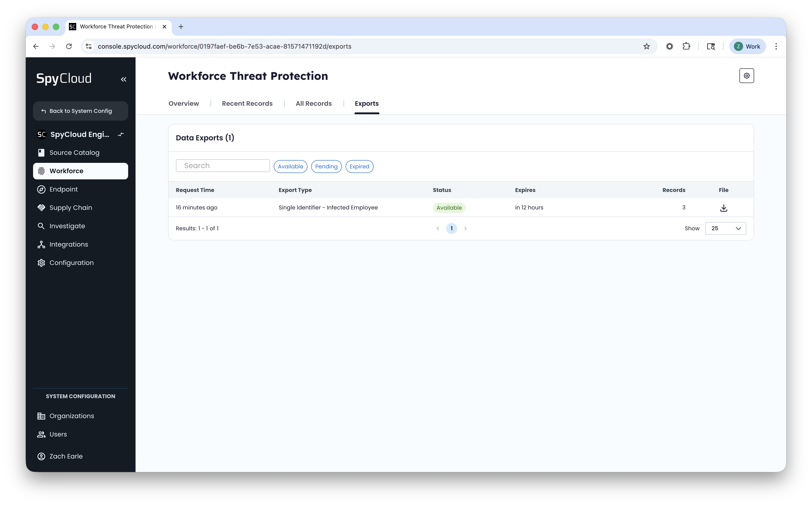Download the Infected Employee export file
The image size is (812, 506).
click(x=723, y=208)
